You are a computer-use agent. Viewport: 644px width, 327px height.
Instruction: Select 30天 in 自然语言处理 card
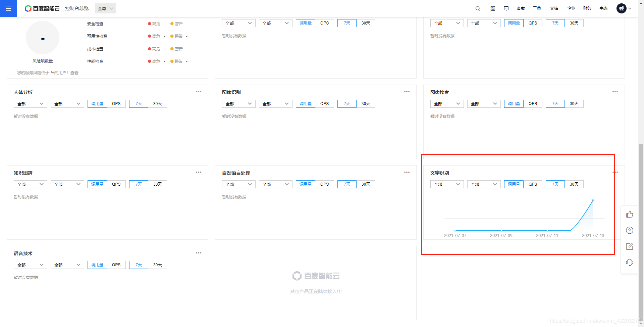pyautogui.click(x=366, y=184)
